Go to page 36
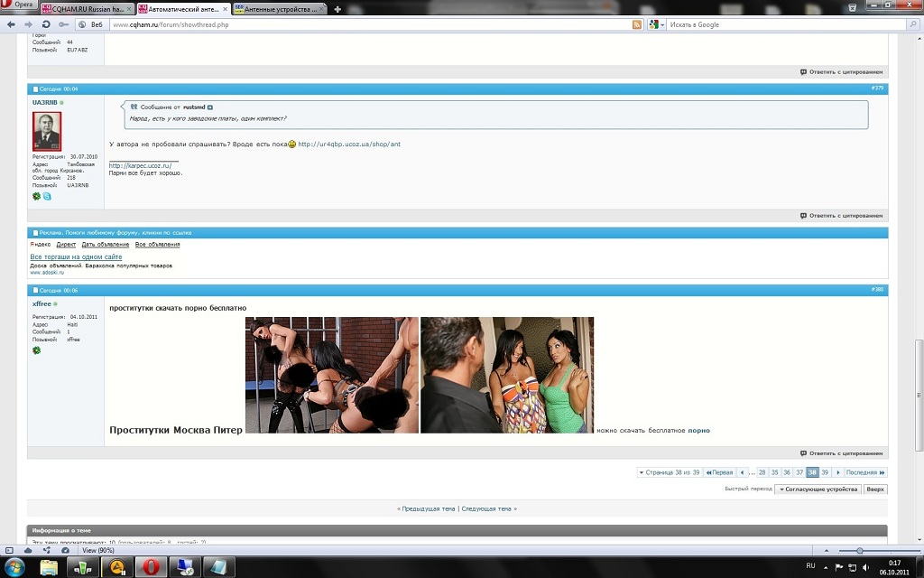This screenshot has height=578, width=924. pyautogui.click(x=787, y=472)
